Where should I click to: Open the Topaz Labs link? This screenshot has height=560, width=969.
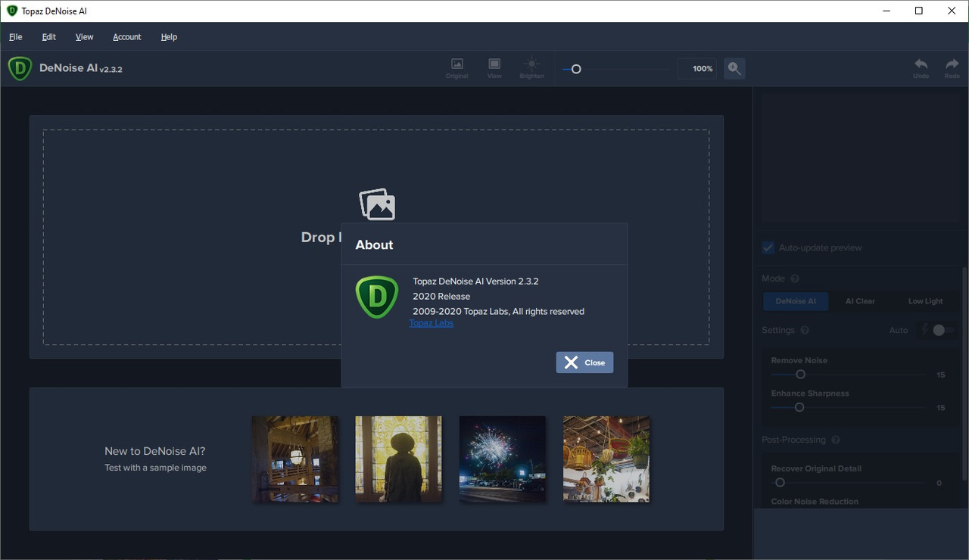tap(432, 323)
